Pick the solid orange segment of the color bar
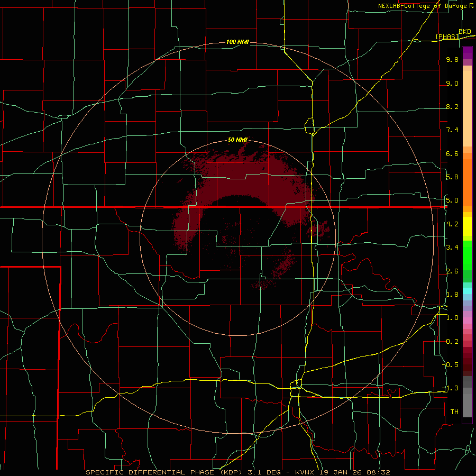 pyautogui.click(x=467, y=182)
